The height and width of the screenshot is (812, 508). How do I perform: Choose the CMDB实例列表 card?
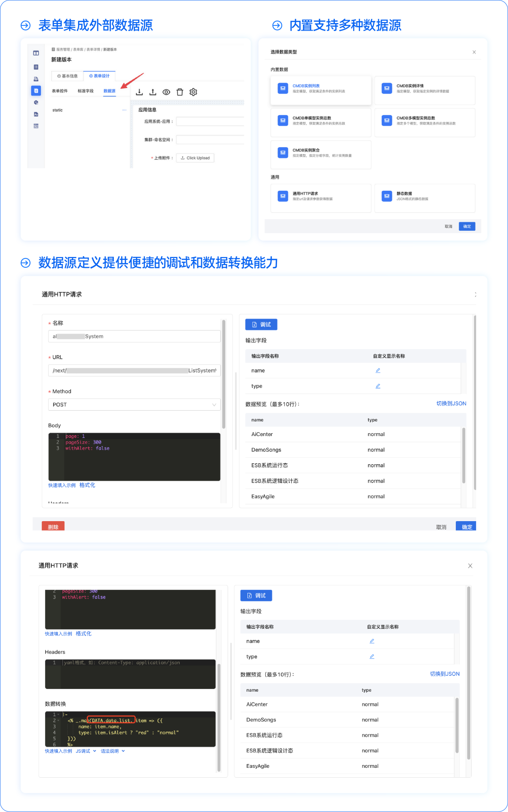(321, 90)
